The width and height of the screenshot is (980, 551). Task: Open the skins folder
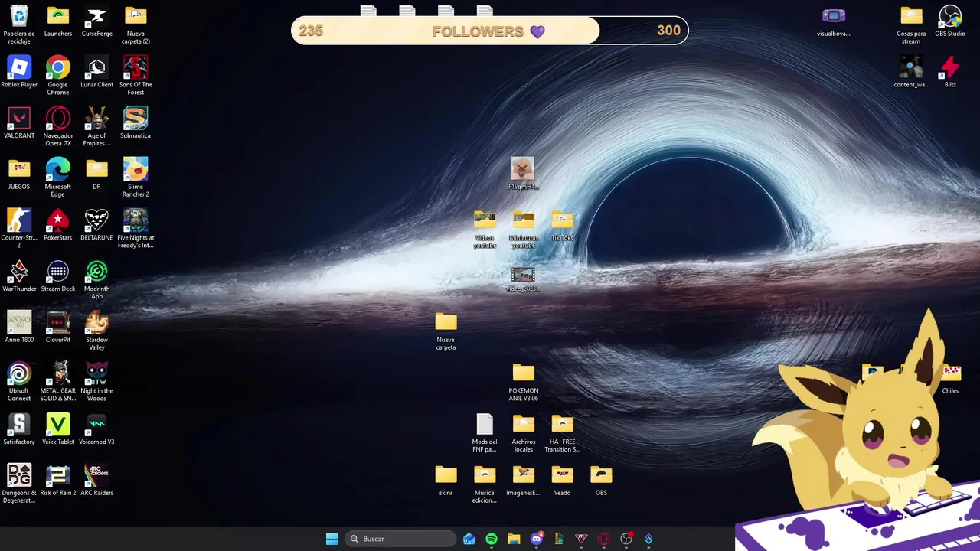point(446,475)
